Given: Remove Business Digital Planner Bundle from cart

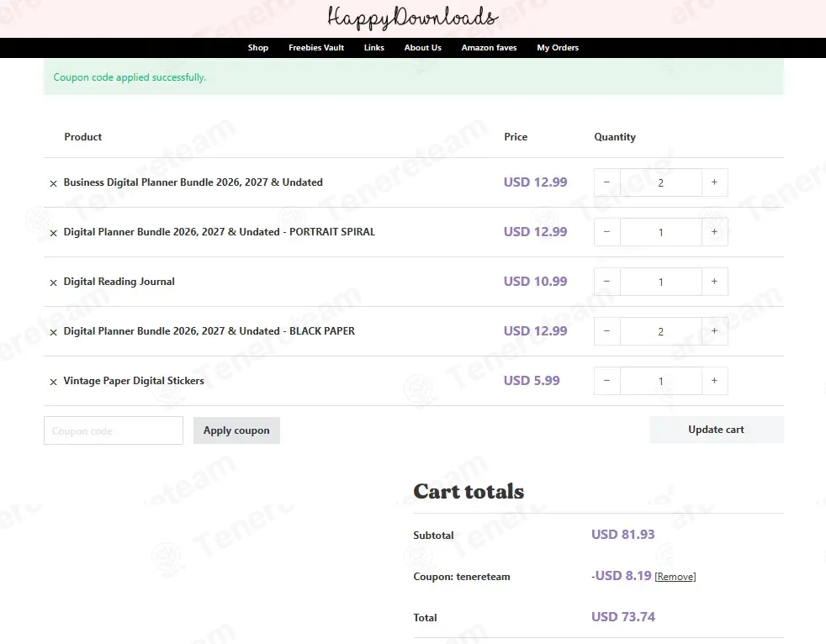Looking at the screenshot, I should point(53,183).
